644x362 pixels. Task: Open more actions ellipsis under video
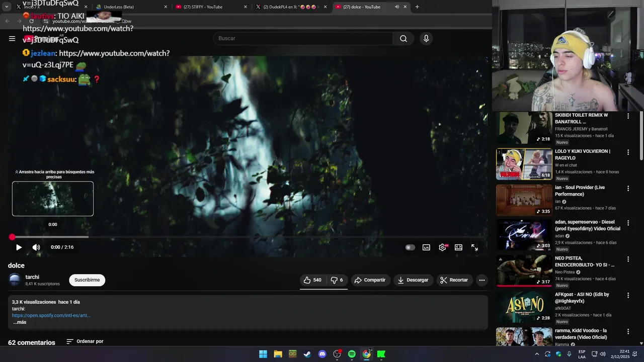482,280
